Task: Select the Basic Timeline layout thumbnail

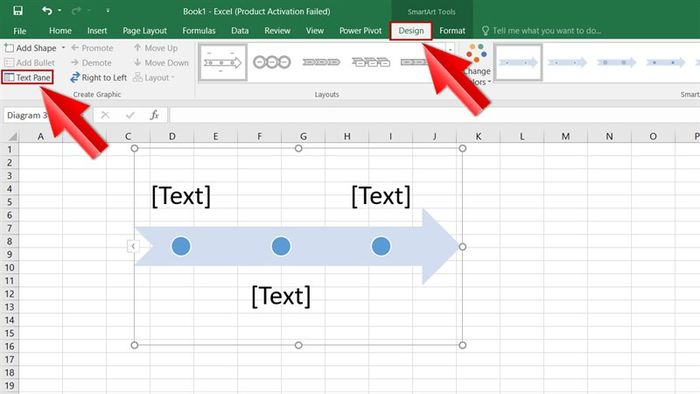Action: [x=223, y=62]
